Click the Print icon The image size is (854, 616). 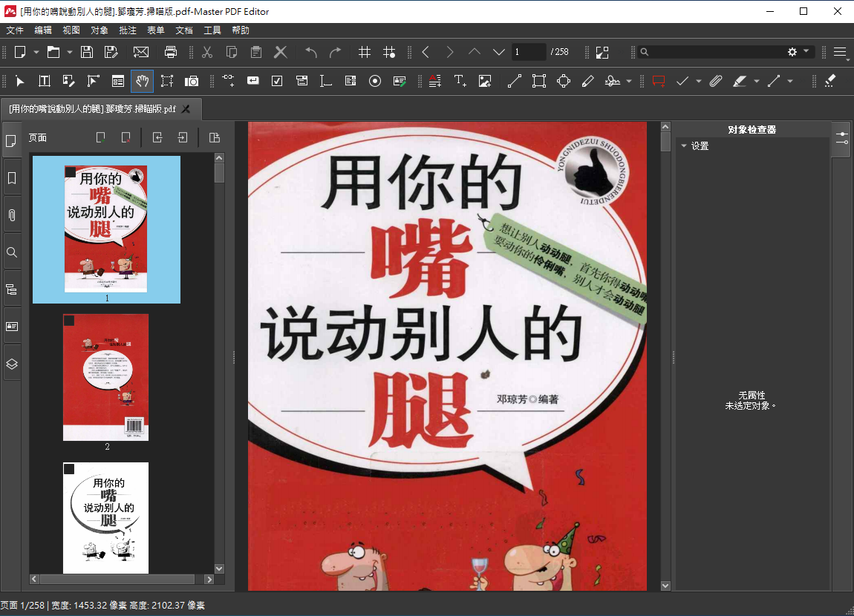[x=171, y=52]
